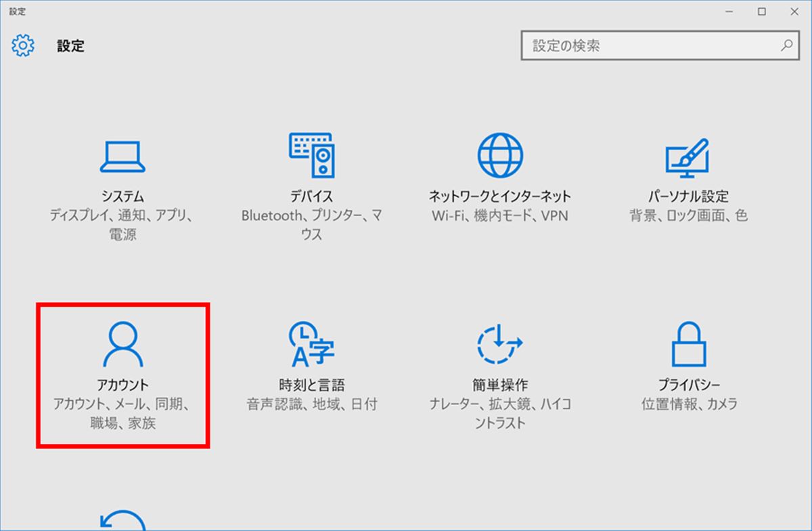
Task: Click the Network globe icon
Action: pos(500,155)
